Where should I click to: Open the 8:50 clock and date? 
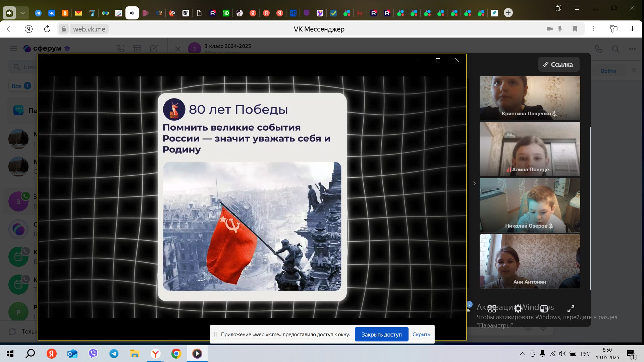[607, 354]
